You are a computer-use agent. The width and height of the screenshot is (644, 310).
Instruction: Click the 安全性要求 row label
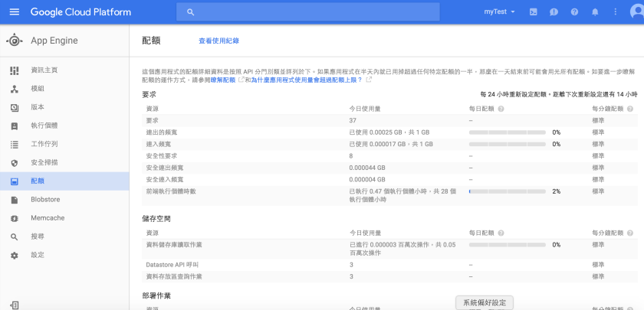pos(162,156)
